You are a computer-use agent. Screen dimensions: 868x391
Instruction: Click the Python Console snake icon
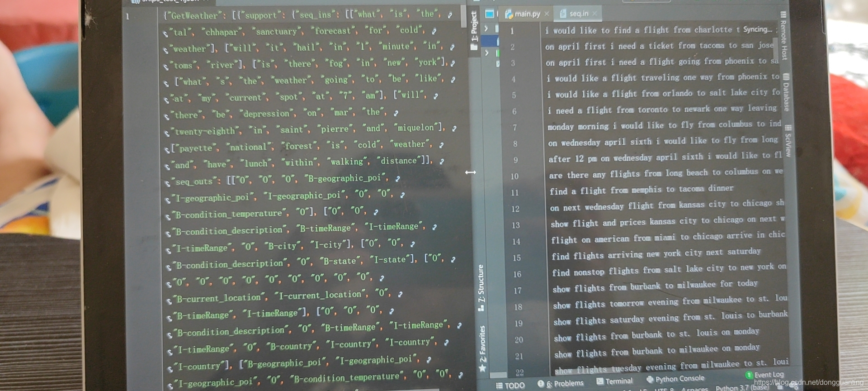point(650,380)
